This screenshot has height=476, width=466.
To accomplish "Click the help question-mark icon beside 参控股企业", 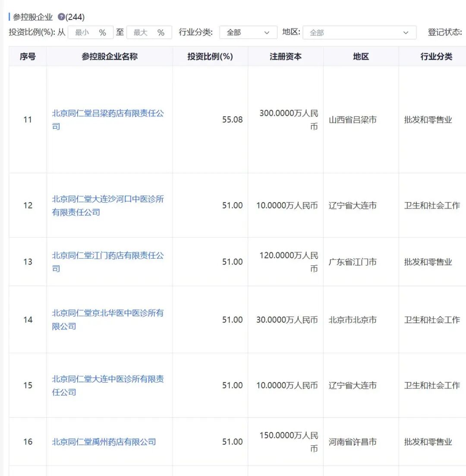I will tap(61, 17).
